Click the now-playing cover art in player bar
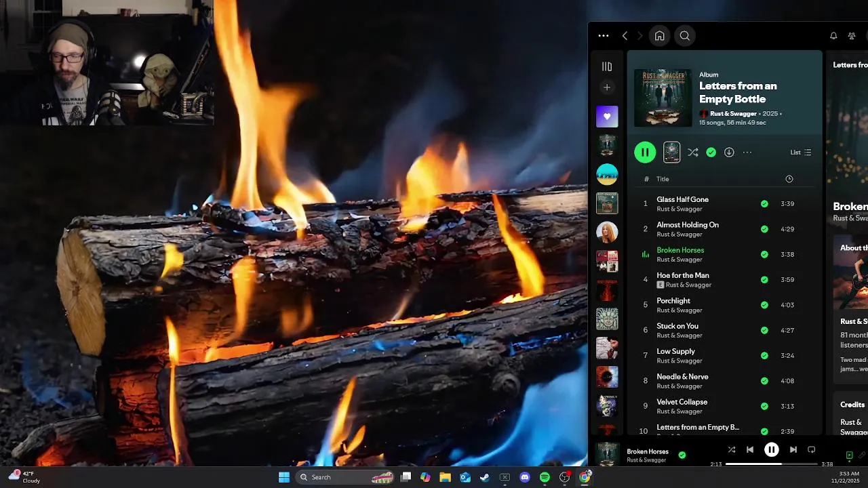Screen dimensions: 868x488 tap(607, 454)
